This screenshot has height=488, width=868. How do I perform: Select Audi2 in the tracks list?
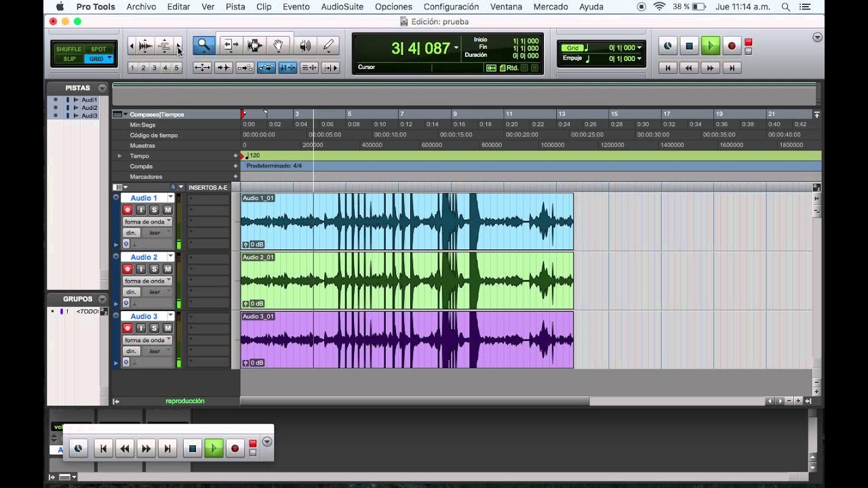click(90, 108)
